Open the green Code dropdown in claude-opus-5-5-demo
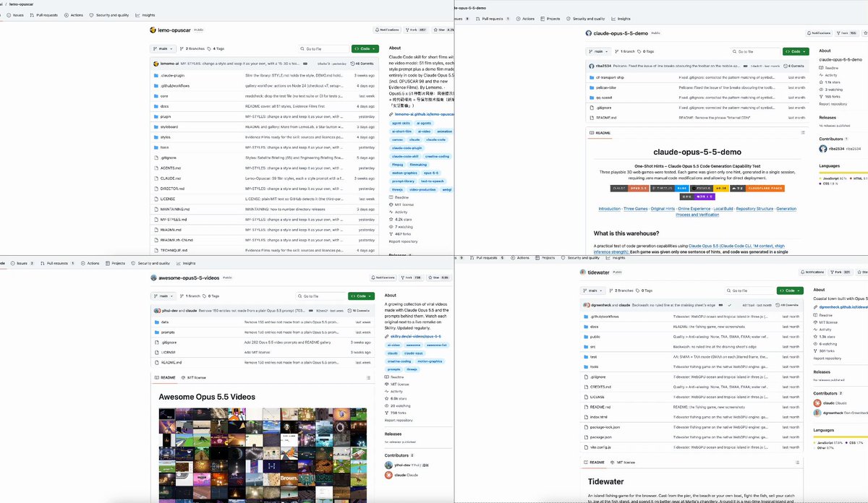 click(796, 51)
